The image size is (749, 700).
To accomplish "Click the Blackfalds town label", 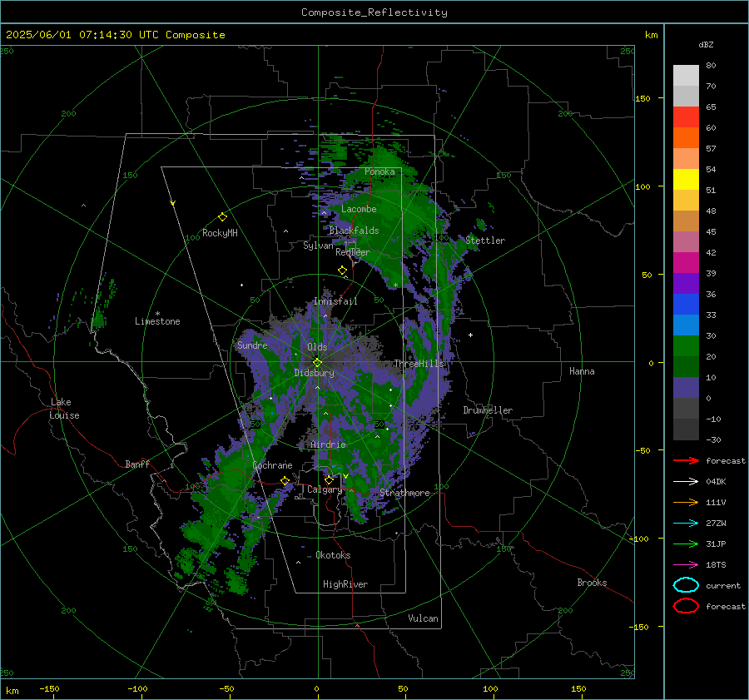I will [354, 231].
